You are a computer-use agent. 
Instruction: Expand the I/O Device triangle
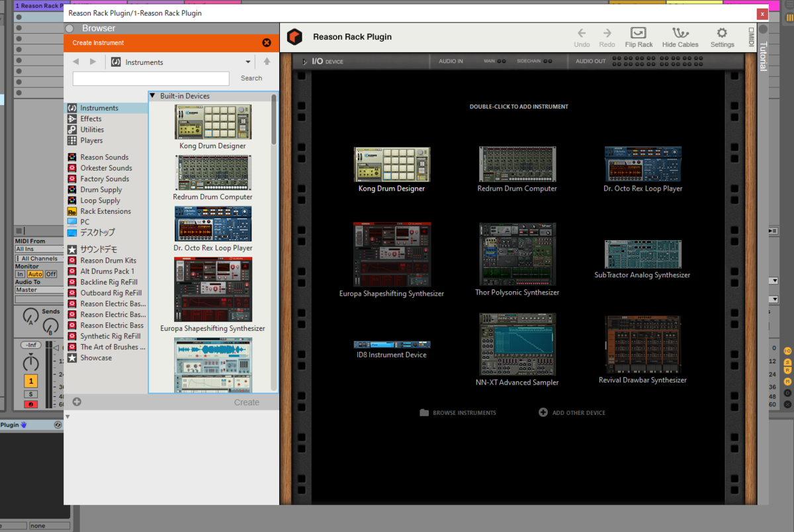click(304, 62)
